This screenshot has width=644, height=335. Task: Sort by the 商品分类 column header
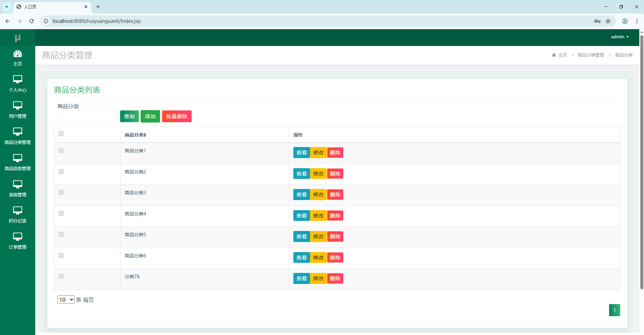click(135, 135)
